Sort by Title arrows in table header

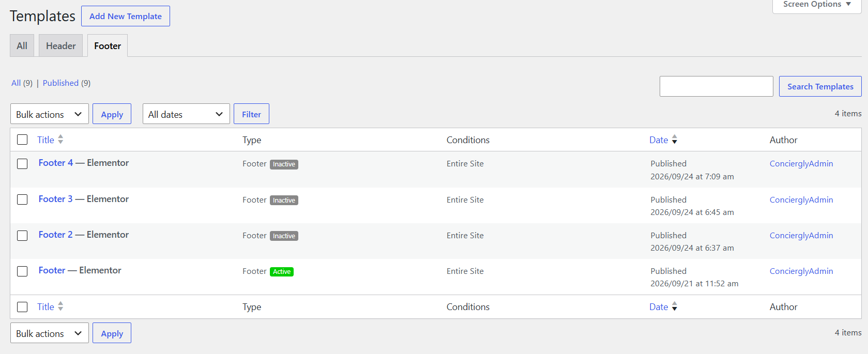click(x=60, y=140)
